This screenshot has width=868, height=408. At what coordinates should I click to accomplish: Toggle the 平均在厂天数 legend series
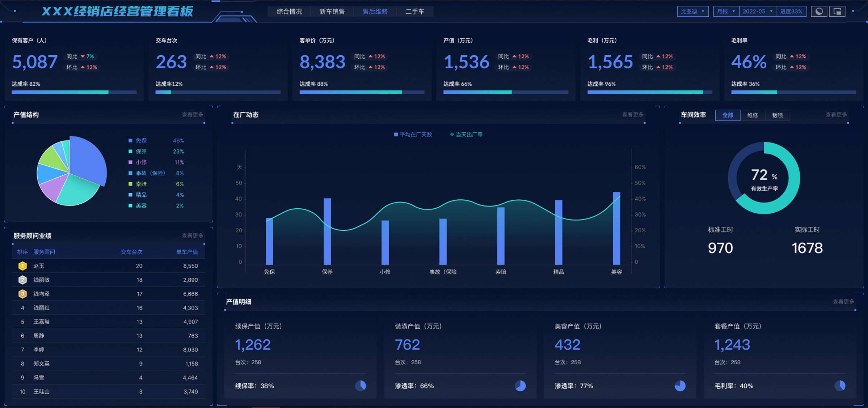413,135
